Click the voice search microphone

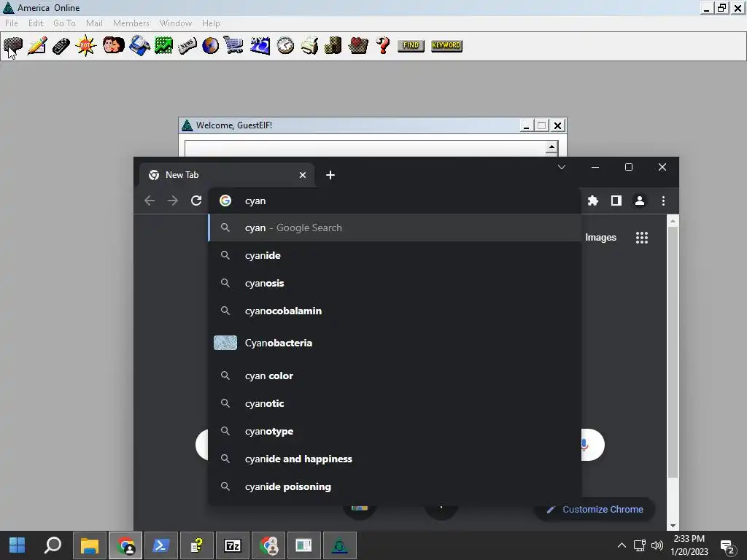(x=585, y=446)
